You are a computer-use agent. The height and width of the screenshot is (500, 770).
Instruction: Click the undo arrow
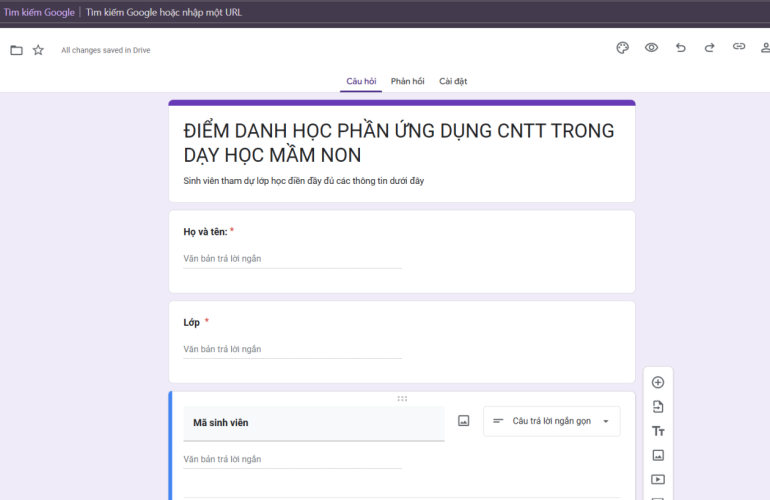click(681, 47)
